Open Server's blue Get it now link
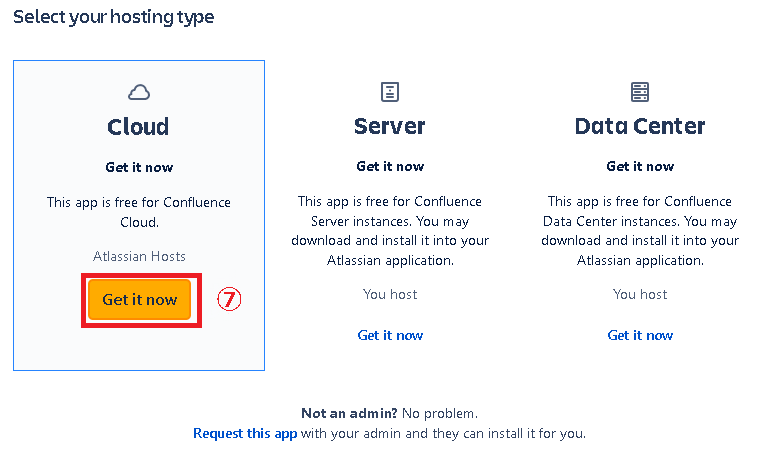 390,335
